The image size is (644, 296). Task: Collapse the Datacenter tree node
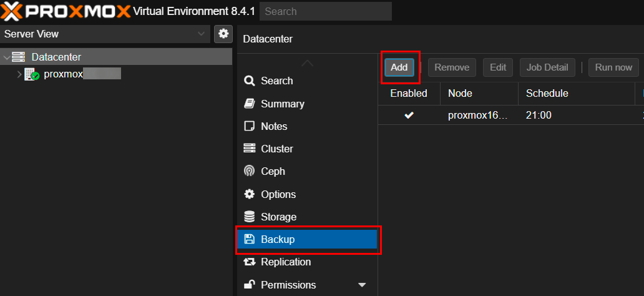[6, 57]
